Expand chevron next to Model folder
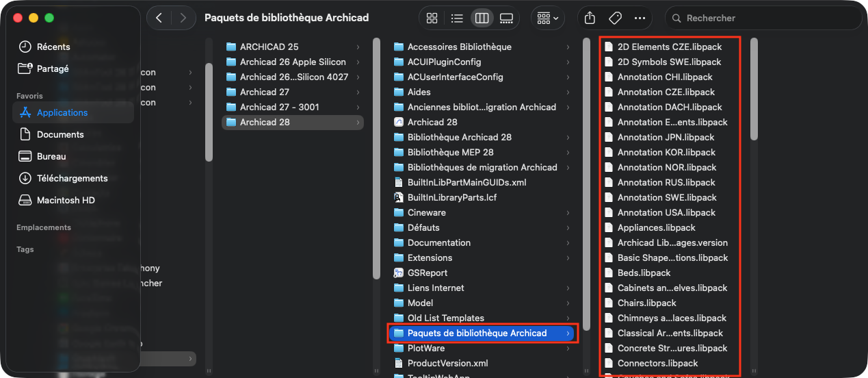The image size is (868, 378). [x=568, y=303]
